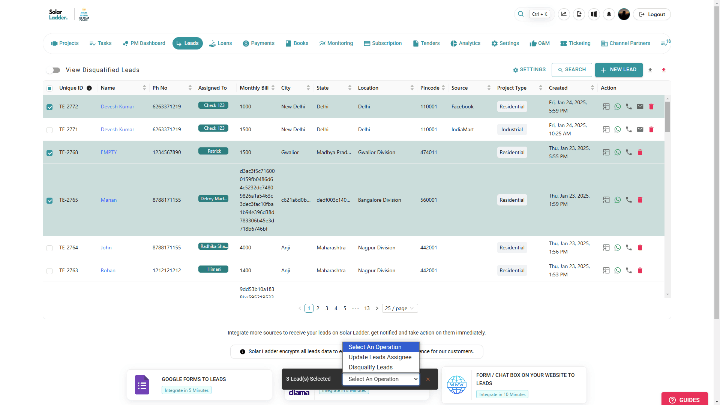Select Disqualify Leads from the list

[x=371, y=367]
